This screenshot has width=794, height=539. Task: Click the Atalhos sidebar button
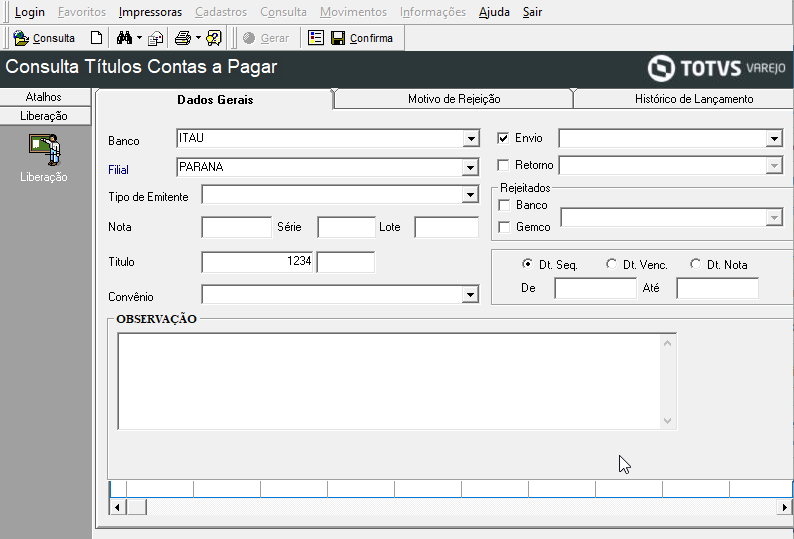pos(44,97)
